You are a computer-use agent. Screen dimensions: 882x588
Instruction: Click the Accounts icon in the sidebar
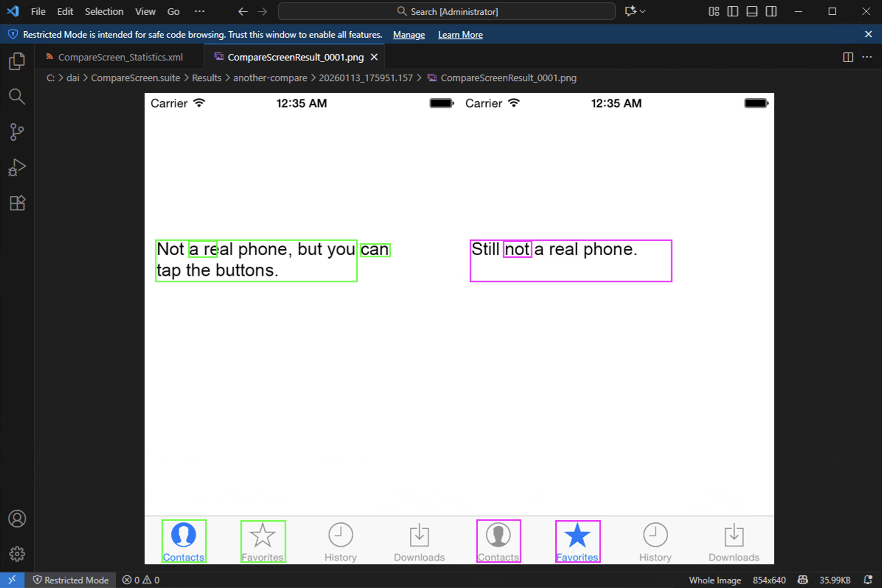[x=17, y=519]
